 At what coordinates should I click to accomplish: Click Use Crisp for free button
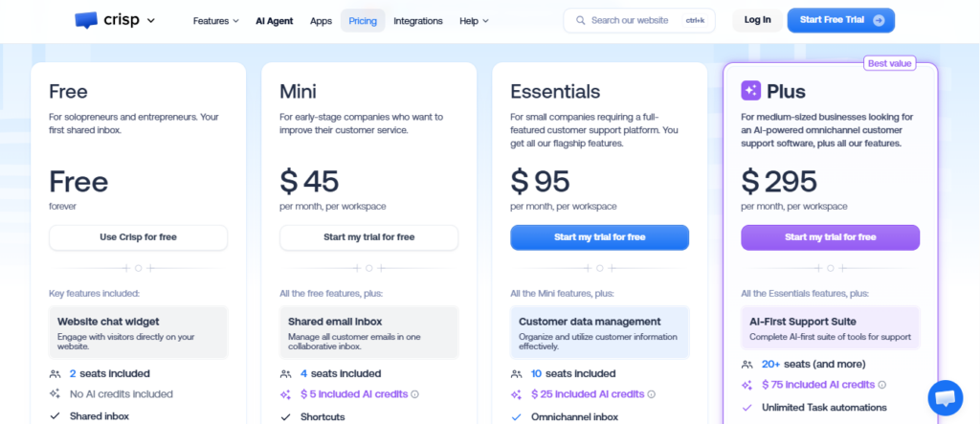tap(138, 237)
